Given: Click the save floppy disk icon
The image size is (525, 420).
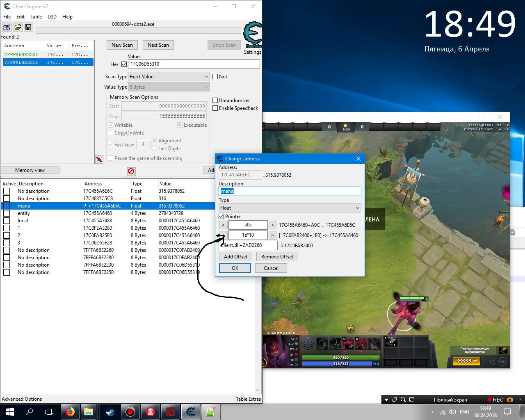Looking at the screenshot, I should pyautogui.click(x=28, y=27).
